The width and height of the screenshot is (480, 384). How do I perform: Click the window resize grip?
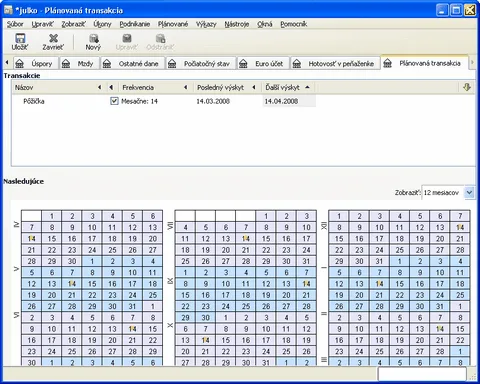pos(472,377)
